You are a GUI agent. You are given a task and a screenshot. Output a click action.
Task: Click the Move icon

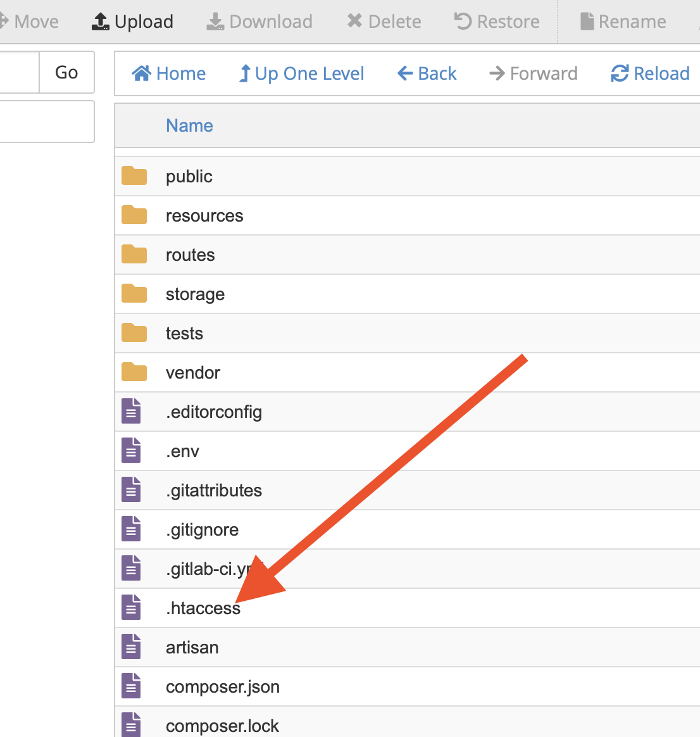5,21
